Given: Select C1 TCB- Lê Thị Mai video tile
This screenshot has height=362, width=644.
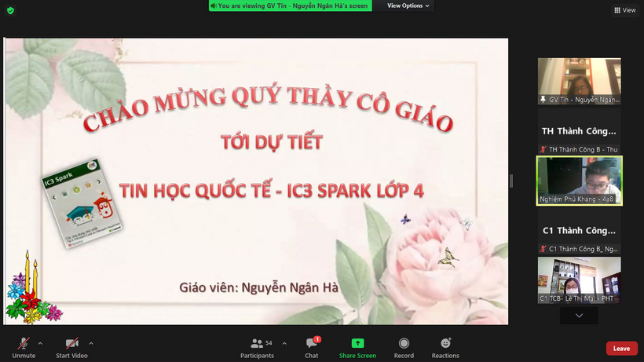Looking at the screenshot, I should tap(579, 280).
